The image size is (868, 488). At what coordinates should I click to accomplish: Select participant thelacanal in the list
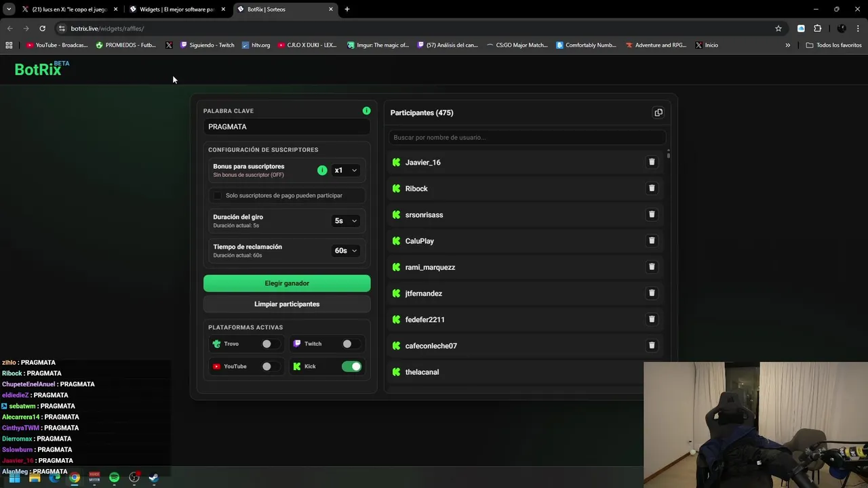point(422,372)
